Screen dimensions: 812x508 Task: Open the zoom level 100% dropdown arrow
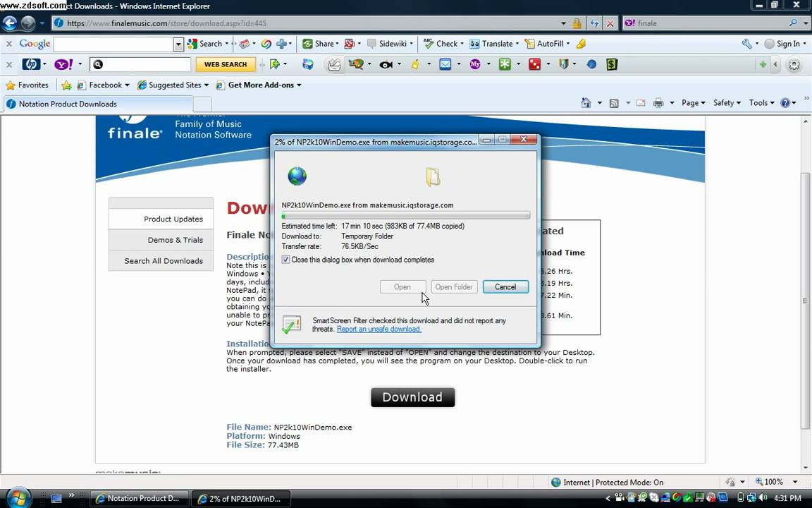795,482
